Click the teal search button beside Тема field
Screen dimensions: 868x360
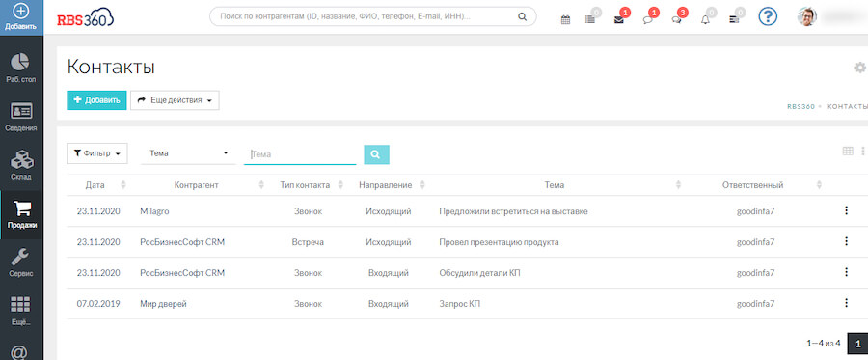pyautogui.click(x=376, y=154)
